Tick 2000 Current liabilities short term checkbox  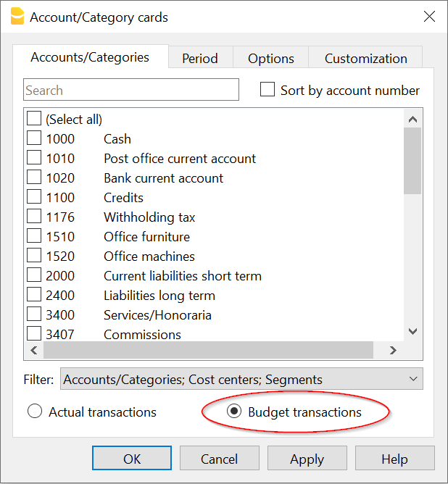click(x=34, y=275)
